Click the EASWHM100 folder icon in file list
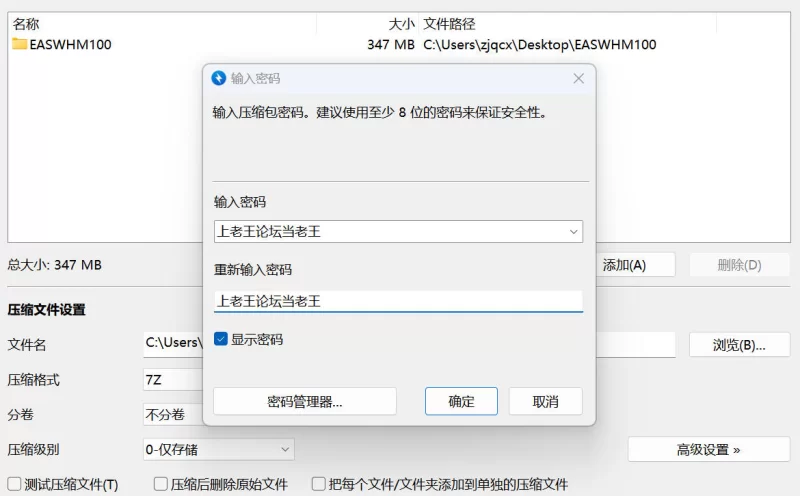This screenshot has height=496, width=800. (19, 44)
